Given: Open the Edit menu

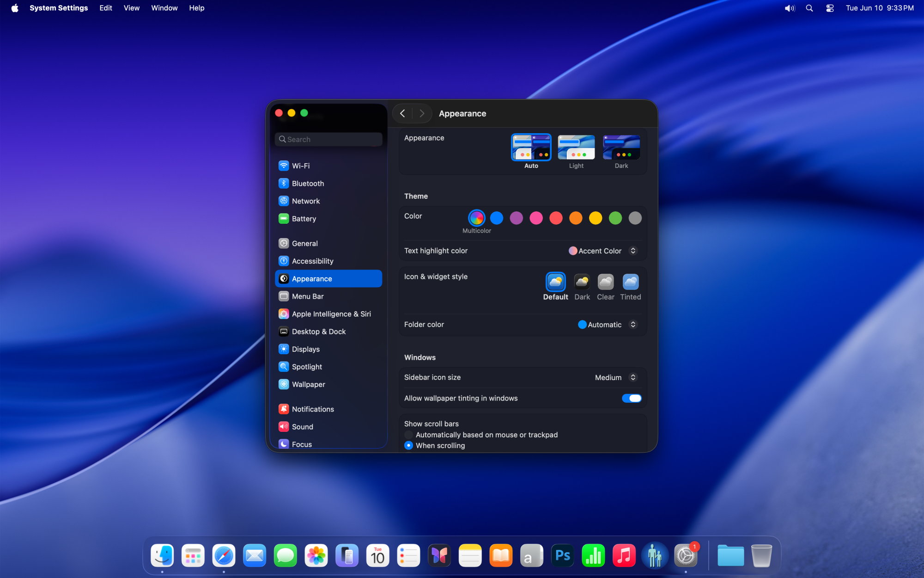Looking at the screenshot, I should [x=106, y=8].
